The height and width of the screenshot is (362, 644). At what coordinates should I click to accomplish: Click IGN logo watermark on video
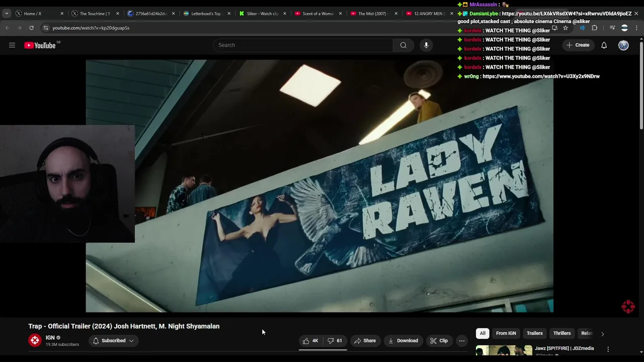pos(628,306)
